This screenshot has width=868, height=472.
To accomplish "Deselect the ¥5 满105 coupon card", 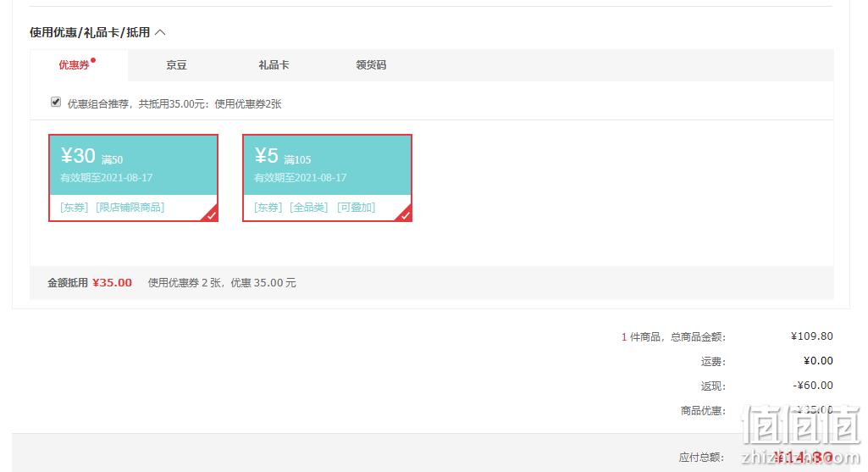I will click(327, 178).
